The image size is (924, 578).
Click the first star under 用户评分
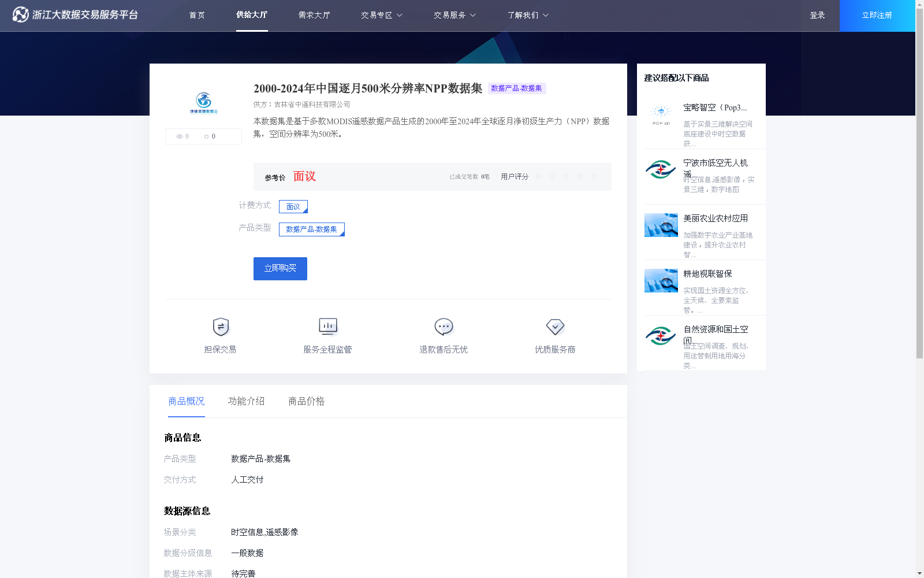coord(538,176)
